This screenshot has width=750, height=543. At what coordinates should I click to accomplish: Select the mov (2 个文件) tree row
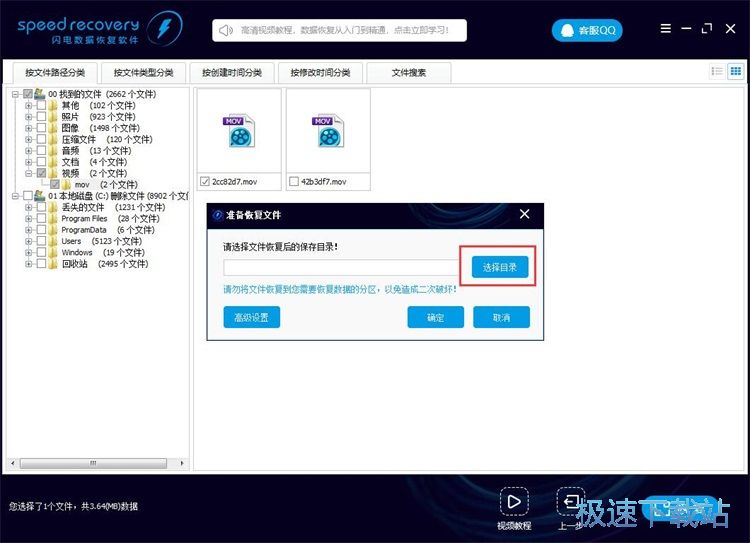(106, 184)
